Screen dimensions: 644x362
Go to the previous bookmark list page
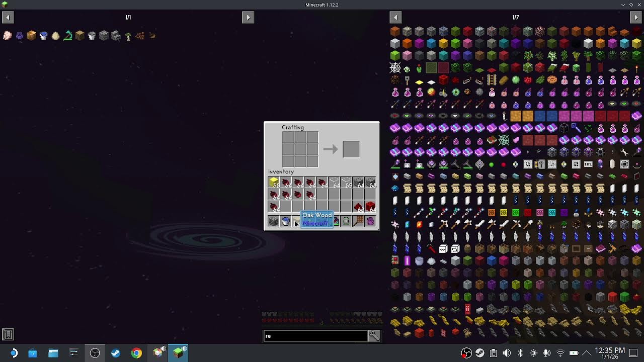(8, 18)
